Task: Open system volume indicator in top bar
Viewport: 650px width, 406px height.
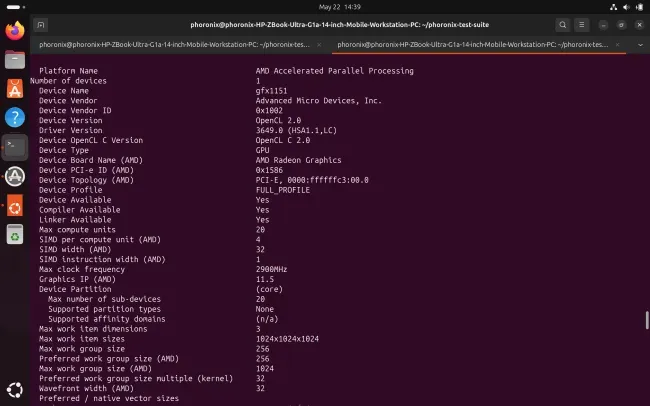Action: [x=626, y=7]
